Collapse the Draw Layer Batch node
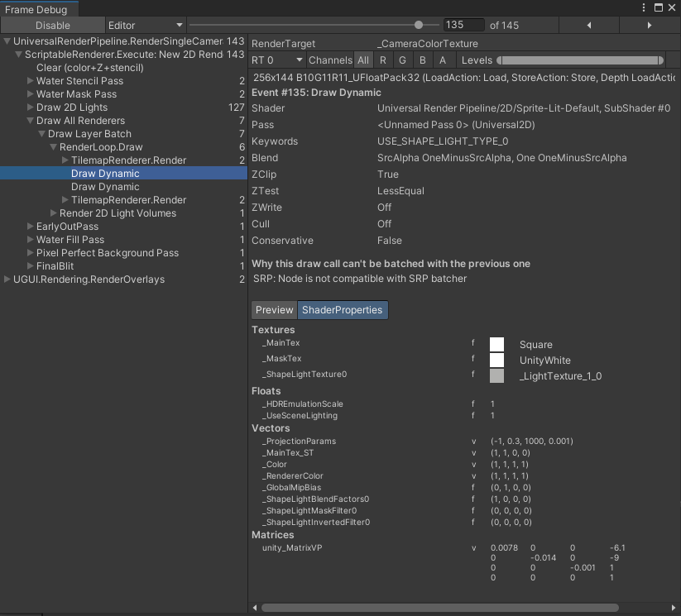681x616 pixels. click(x=41, y=134)
